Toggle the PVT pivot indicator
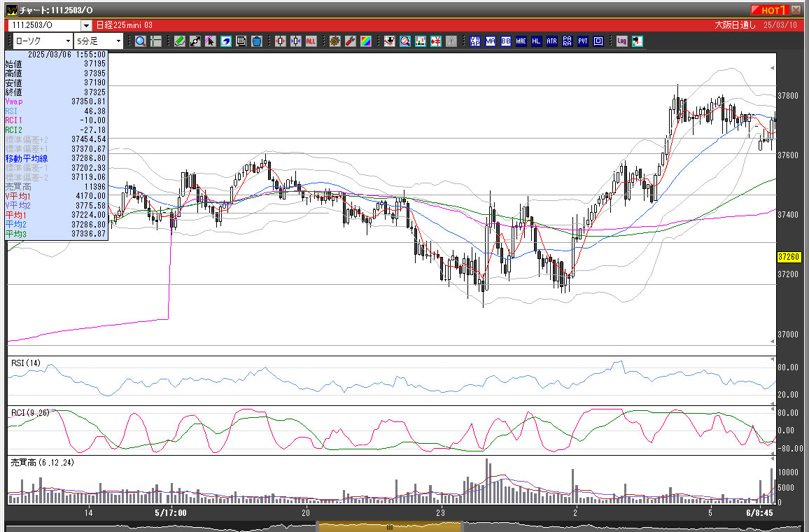809x532 pixels. pyautogui.click(x=583, y=41)
